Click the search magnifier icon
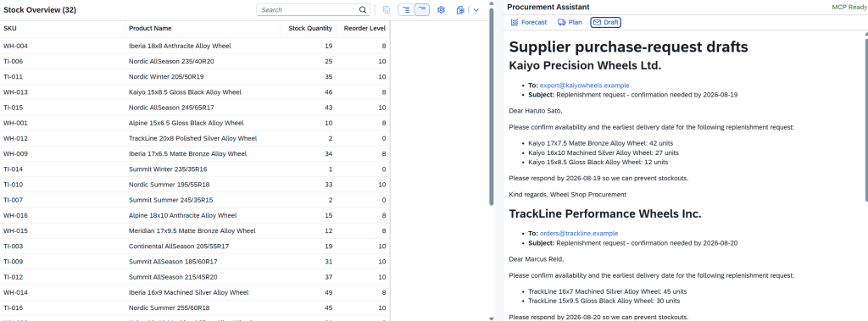868x321 pixels. click(x=363, y=10)
